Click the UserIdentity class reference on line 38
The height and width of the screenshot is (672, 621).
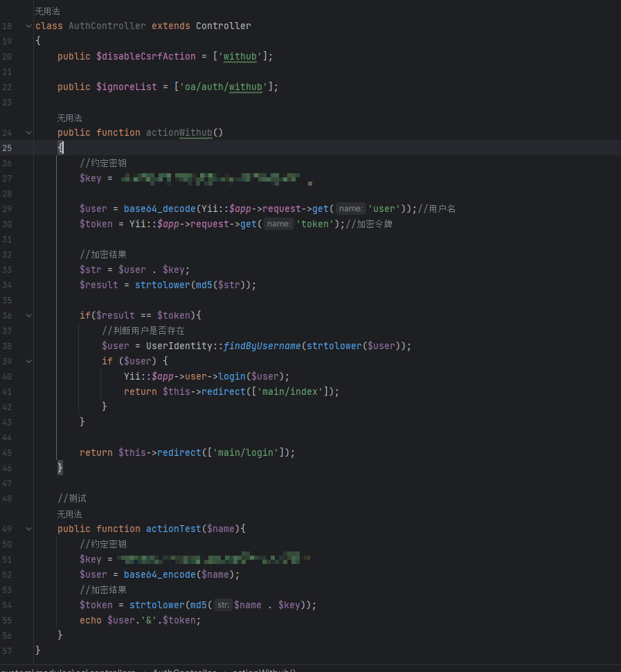pos(179,346)
